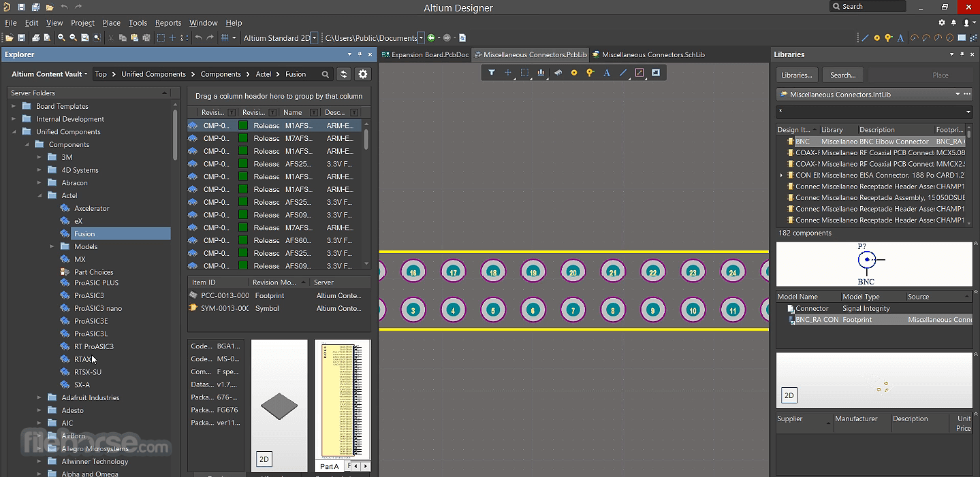Click the component filter field showing asterisk
The width and height of the screenshot is (980, 477).
(874, 112)
